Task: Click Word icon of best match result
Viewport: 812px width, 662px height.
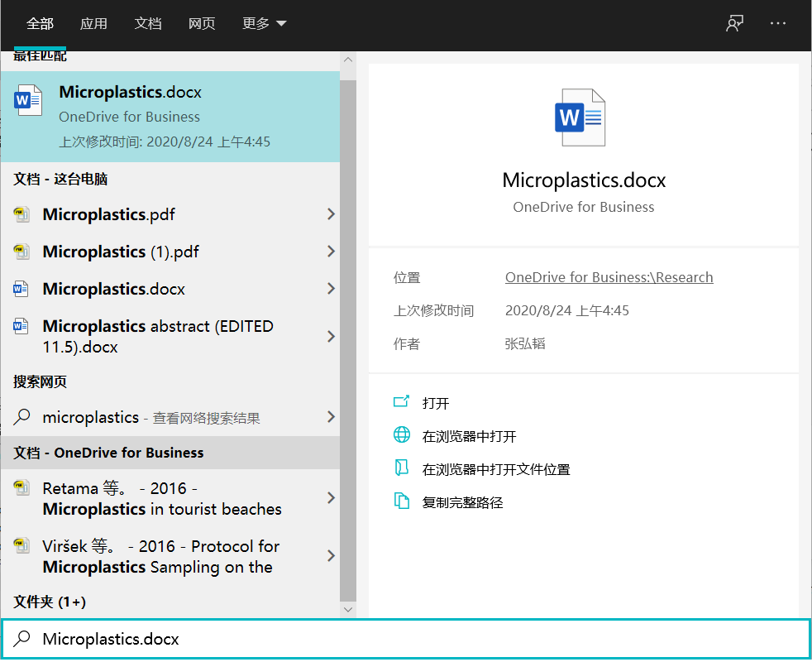Action: 28,100
